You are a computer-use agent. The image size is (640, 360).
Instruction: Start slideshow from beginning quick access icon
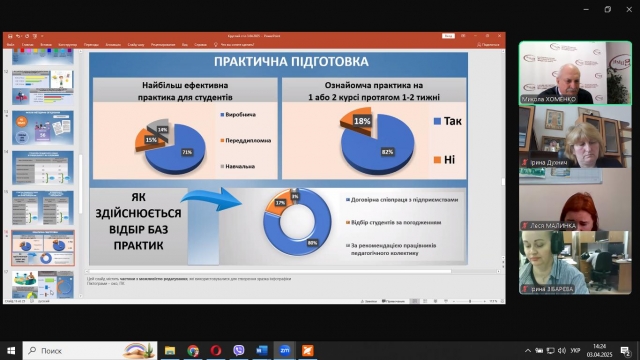coord(35,36)
